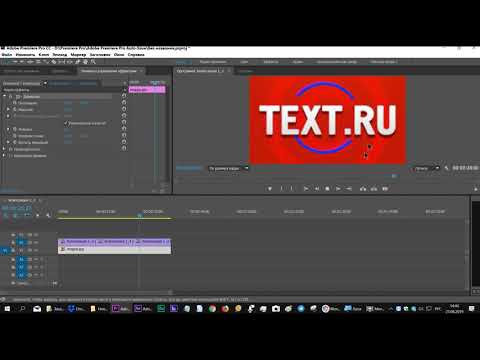Open Windows taskbar search
480x360 pixels.
(x=22, y=309)
